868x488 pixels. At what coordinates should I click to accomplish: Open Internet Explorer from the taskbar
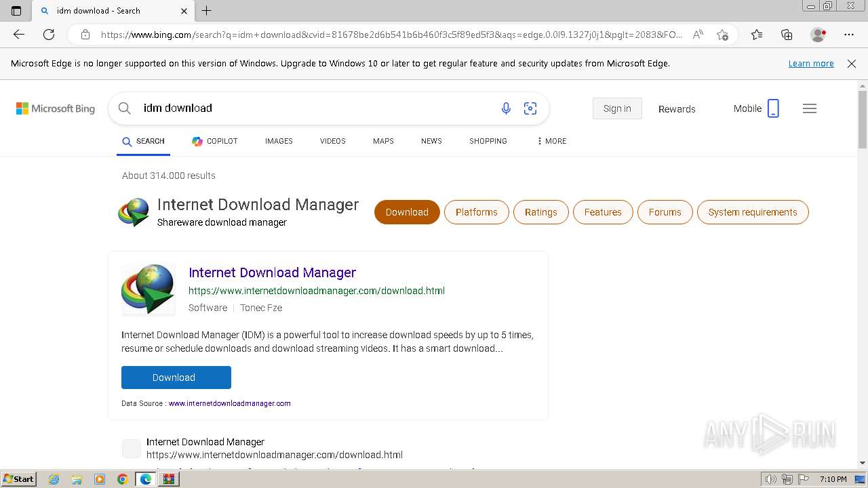(x=54, y=479)
